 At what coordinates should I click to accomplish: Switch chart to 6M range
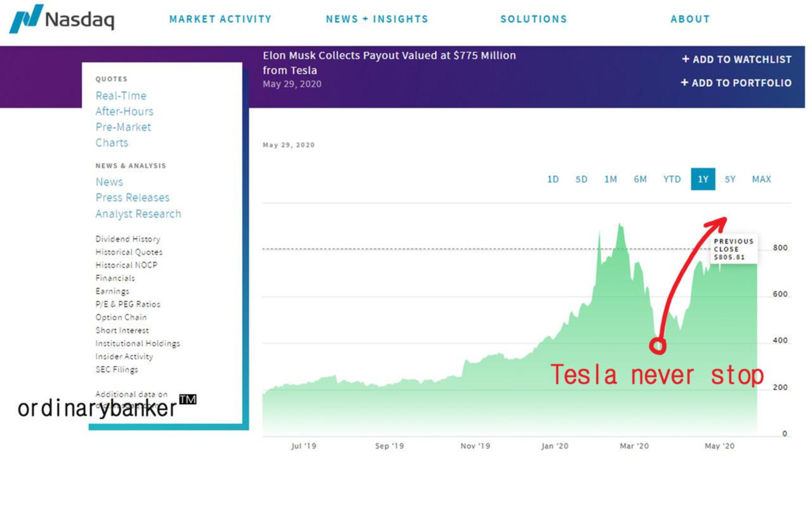pos(640,180)
